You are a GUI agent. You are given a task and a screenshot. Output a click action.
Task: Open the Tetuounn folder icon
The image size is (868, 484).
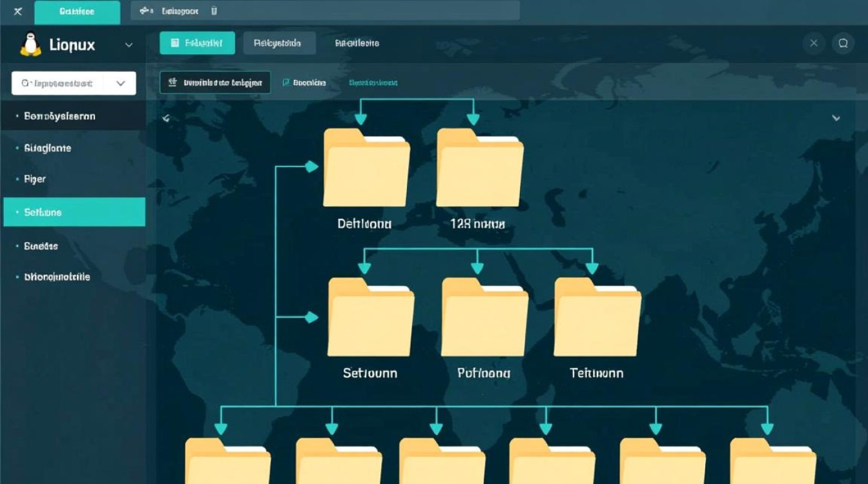coord(597,318)
